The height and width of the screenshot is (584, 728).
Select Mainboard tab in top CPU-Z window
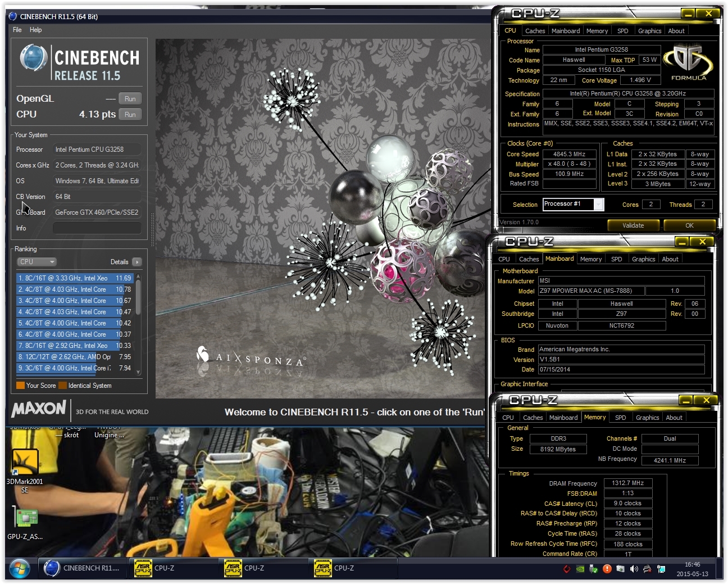point(566,31)
